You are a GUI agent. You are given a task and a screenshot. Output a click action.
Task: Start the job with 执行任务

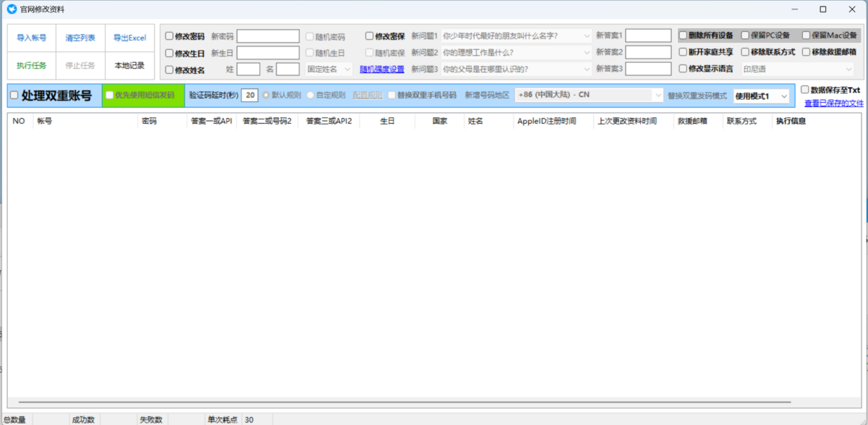(31, 65)
